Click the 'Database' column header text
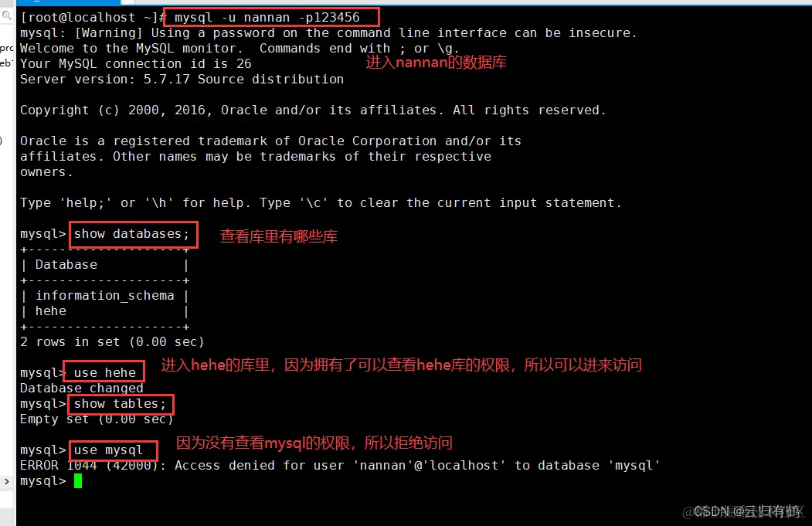The height and width of the screenshot is (526, 812). 66,265
